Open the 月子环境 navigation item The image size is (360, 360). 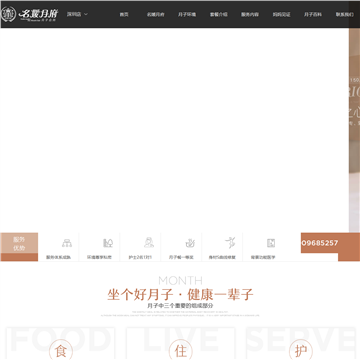[187, 14]
